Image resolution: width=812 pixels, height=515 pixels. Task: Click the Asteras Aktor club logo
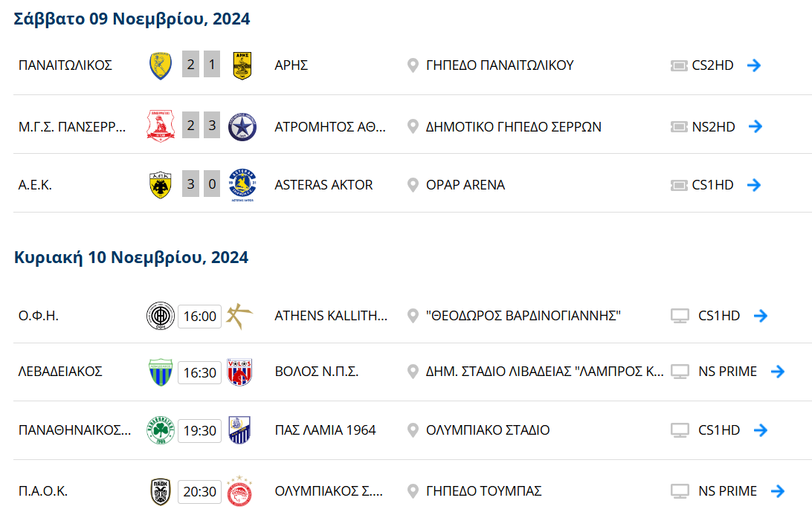tap(242, 185)
